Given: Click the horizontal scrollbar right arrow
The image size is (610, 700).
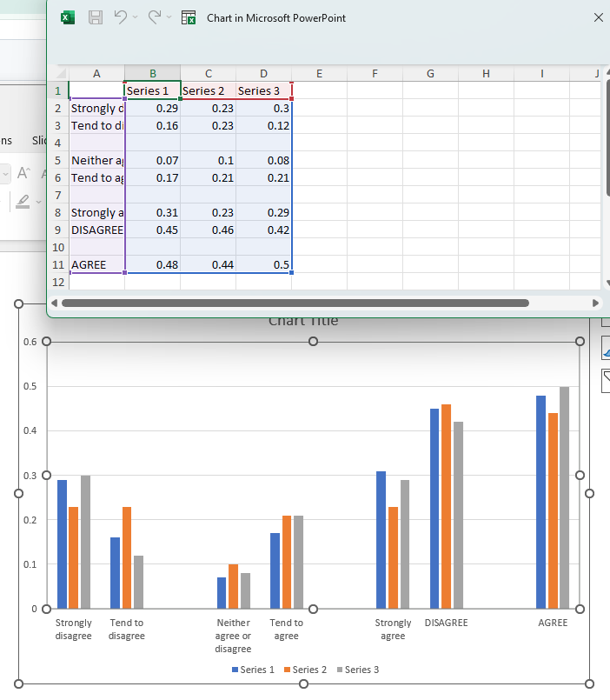Looking at the screenshot, I should click(595, 303).
